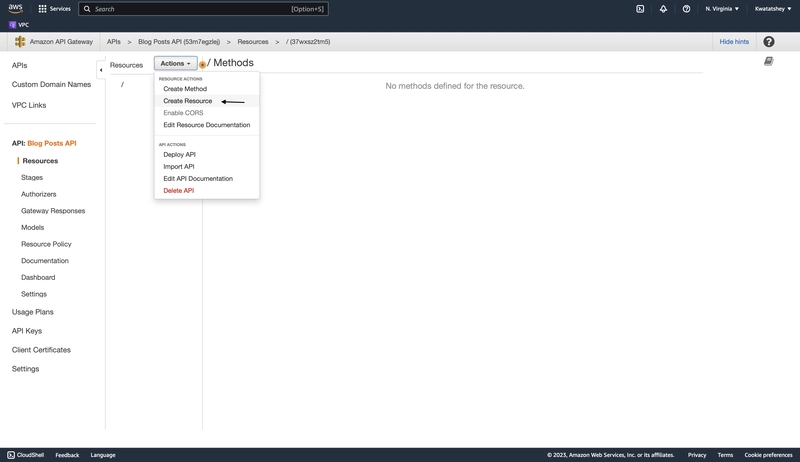Screen dimensions: 800x462
Task: Choose Enable CORS menu entry
Action: tap(183, 113)
